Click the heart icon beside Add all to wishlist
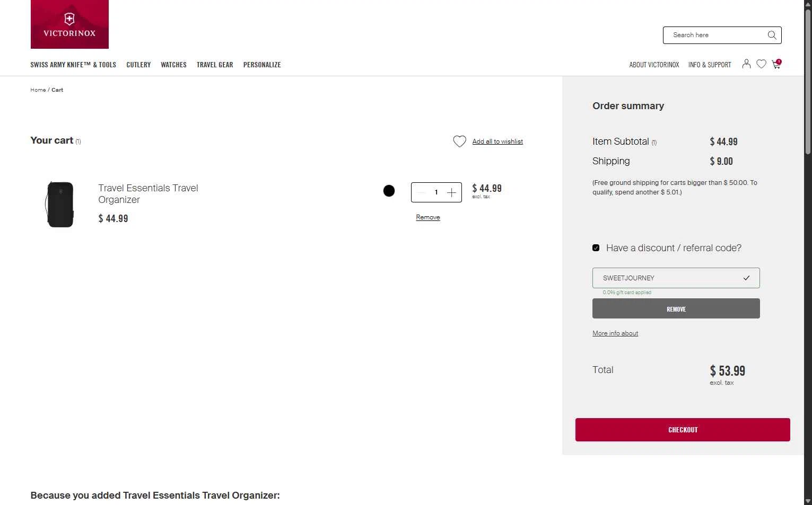 (x=459, y=141)
